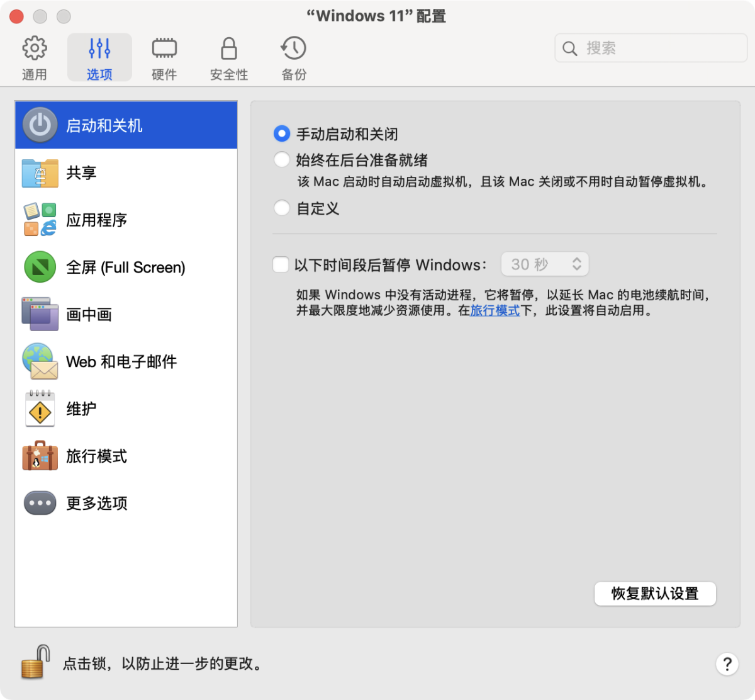Image resolution: width=755 pixels, height=700 pixels.
Task: Switch to the 硬件 hardware tab
Action: coord(164,59)
